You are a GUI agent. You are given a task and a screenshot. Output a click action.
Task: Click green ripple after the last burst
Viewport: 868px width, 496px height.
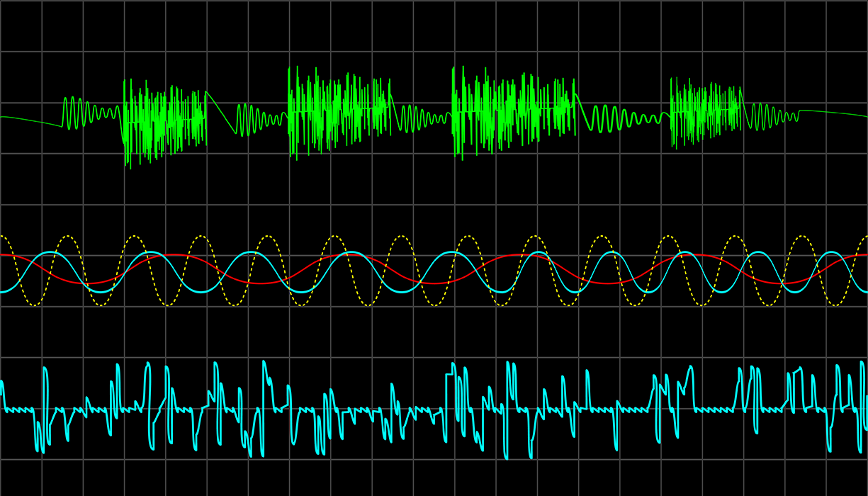point(772,115)
